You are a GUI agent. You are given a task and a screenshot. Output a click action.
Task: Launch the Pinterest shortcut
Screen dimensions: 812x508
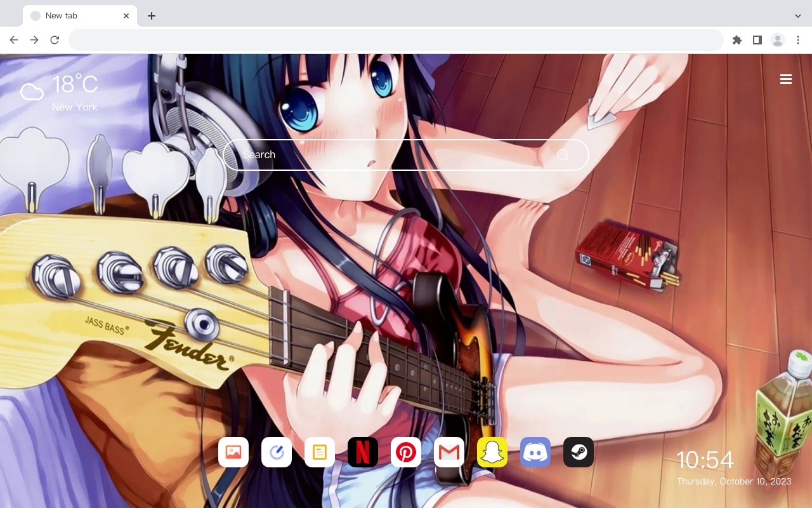coord(406,452)
